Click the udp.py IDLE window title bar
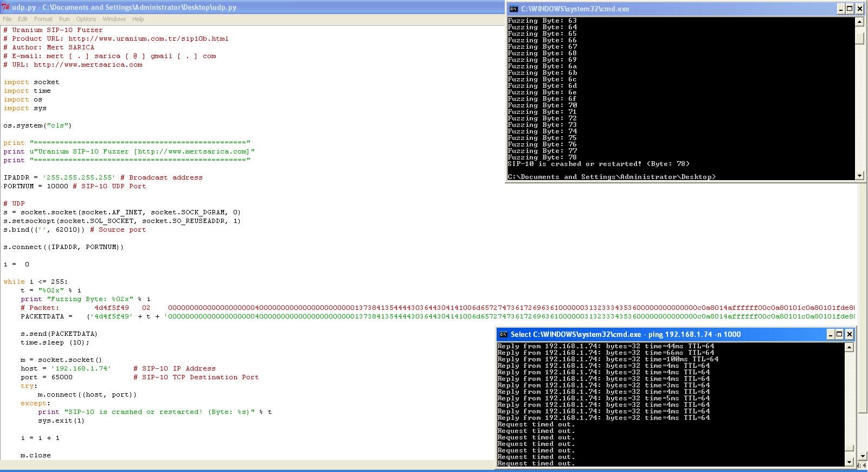This screenshot has height=472, width=868. click(x=252, y=7)
